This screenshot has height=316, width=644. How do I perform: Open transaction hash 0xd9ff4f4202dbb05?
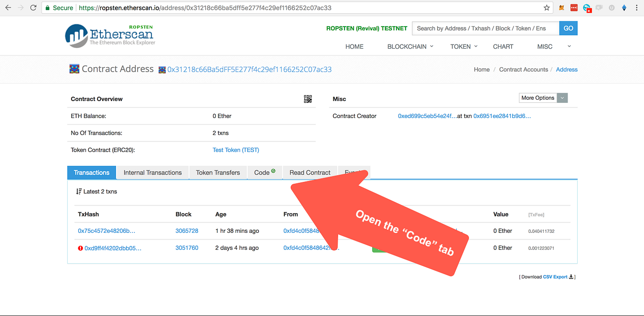[x=113, y=248]
